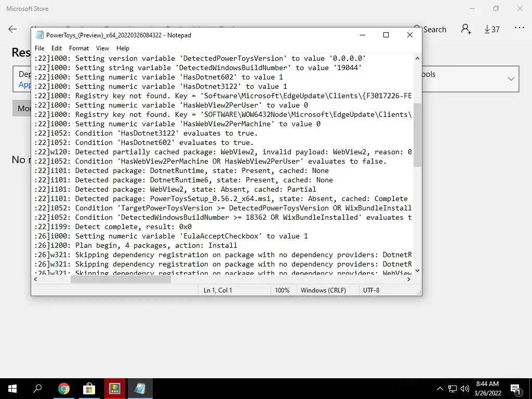The image size is (532, 399).
Task: Open Search in Microsoft Store
Action: click(430, 30)
